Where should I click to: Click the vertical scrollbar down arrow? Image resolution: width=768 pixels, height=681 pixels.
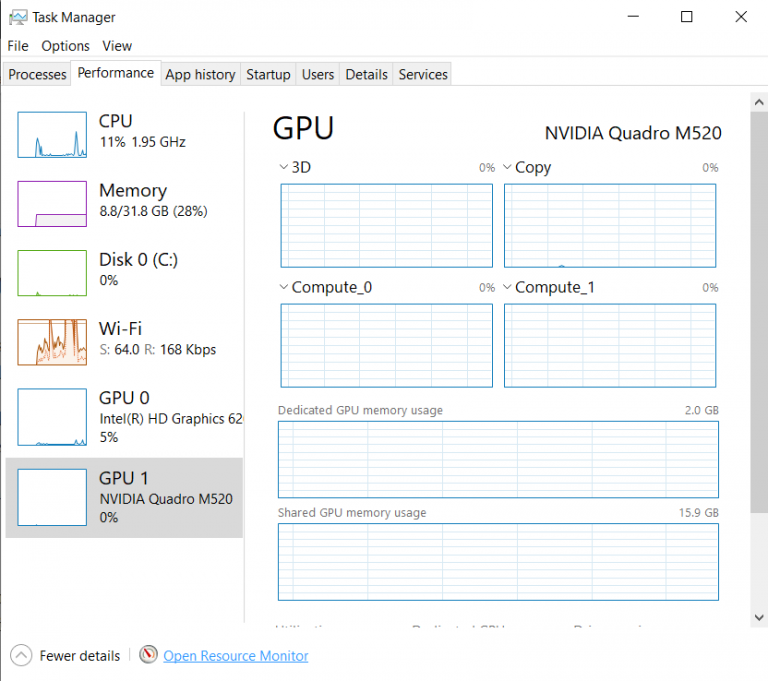759,618
